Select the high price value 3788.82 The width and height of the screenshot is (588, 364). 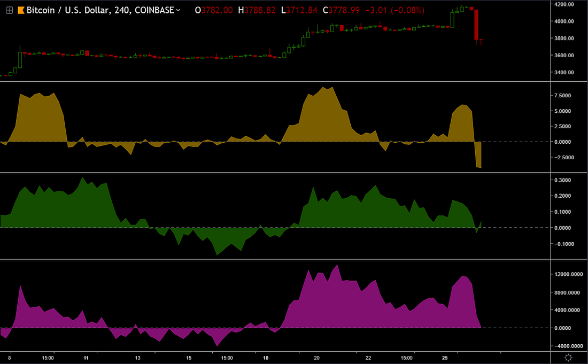pos(260,10)
